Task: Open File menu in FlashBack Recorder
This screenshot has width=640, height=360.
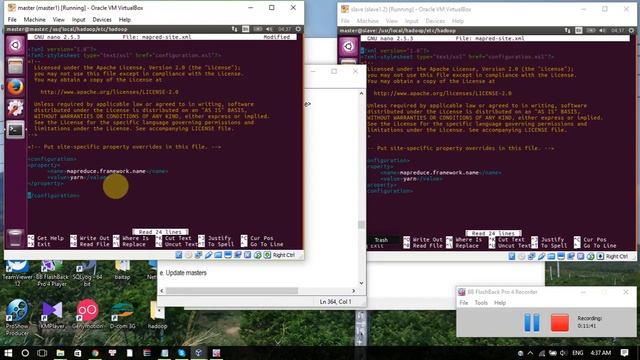Action: pyautogui.click(x=464, y=302)
